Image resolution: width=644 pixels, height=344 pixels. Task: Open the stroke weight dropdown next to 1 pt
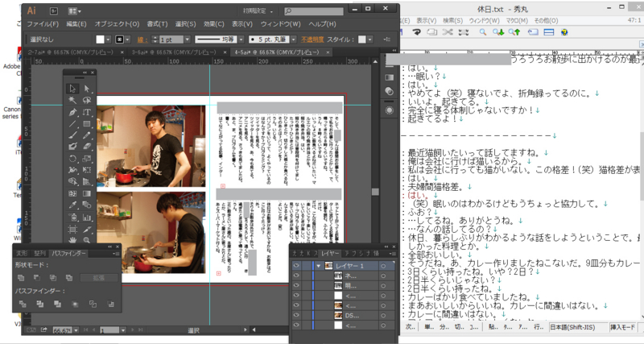click(x=188, y=39)
